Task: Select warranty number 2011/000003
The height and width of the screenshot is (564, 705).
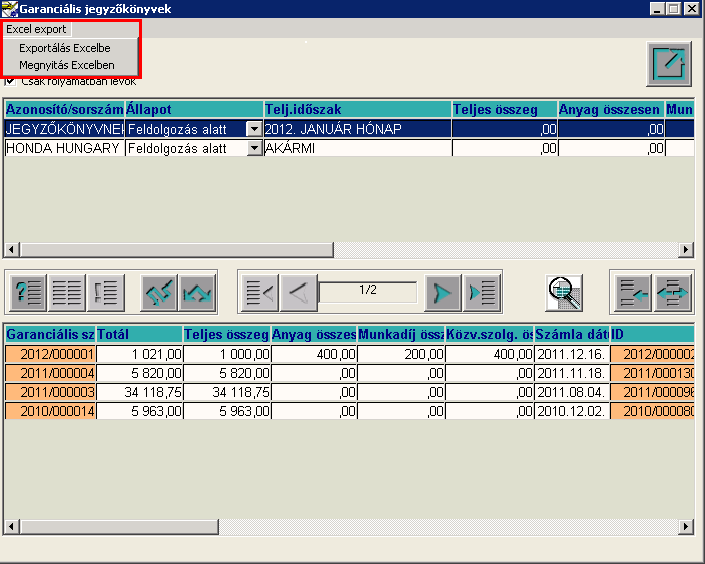Action: (x=50, y=392)
